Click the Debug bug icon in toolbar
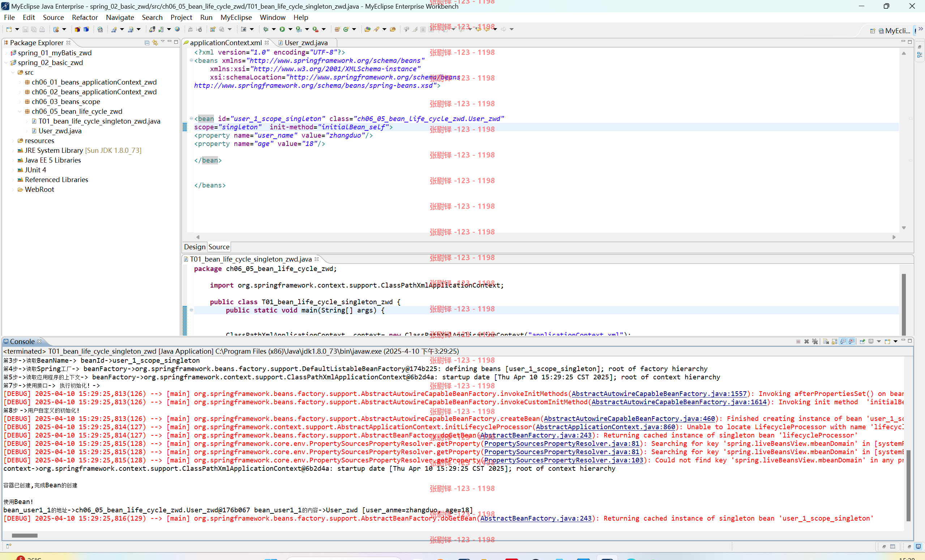This screenshot has height=560, width=925. 265,29
